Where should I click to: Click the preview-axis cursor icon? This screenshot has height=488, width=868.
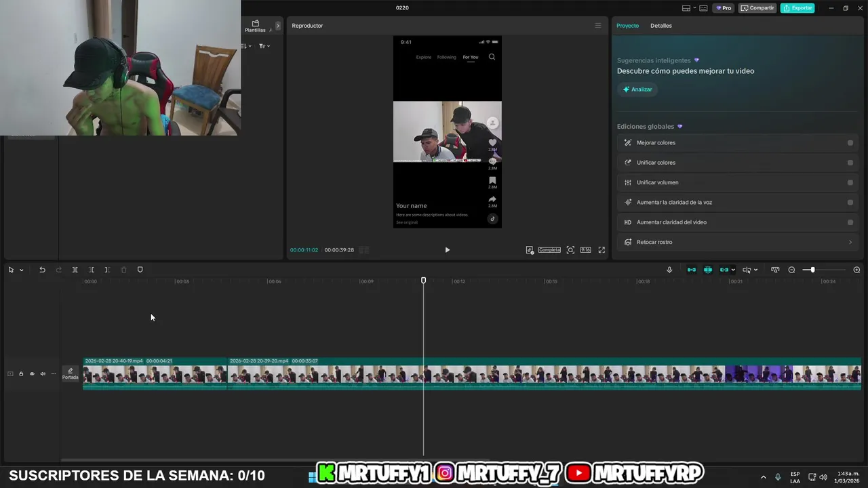coord(747,270)
